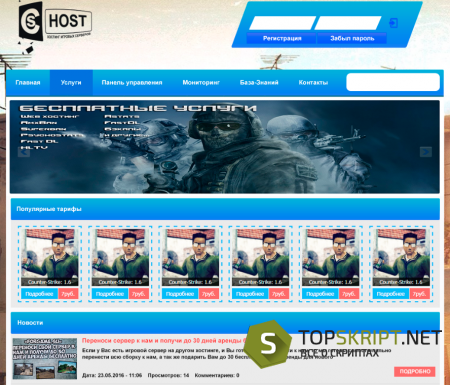Advance to next banner slide arrow

pos(426,152)
